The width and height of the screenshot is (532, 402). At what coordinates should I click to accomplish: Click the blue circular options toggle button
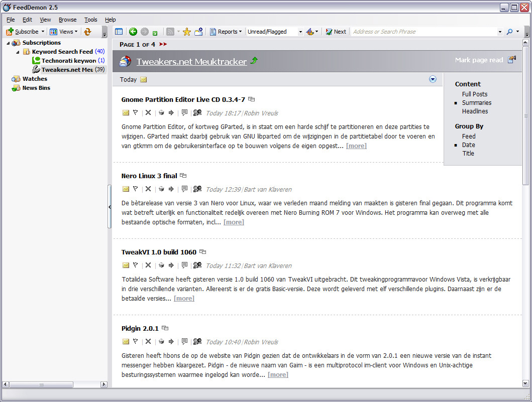click(x=433, y=79)
